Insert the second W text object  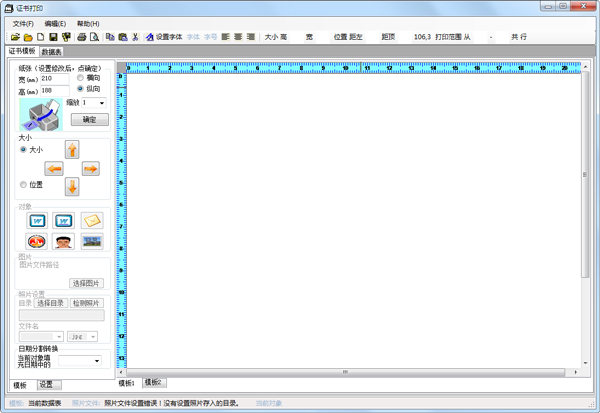point(64,220)
